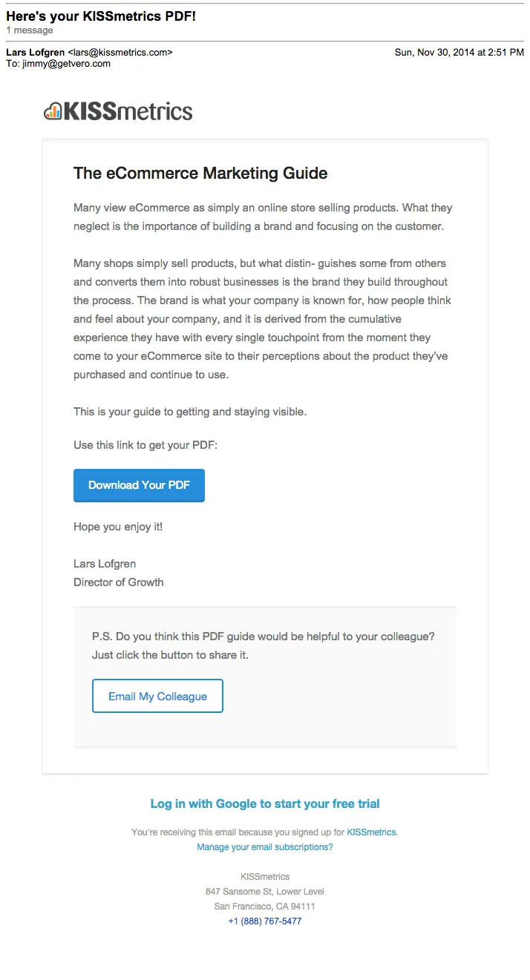The width and height of the screenshot is (530, 980).
Task: Click the Email My Colleague button
Action: pyautogui.click(x=157, y=695)
